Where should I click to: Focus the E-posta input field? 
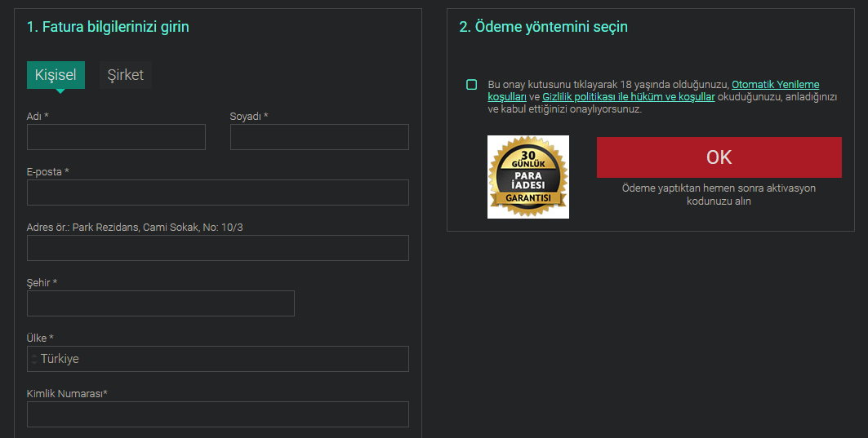tap(217, 192)
